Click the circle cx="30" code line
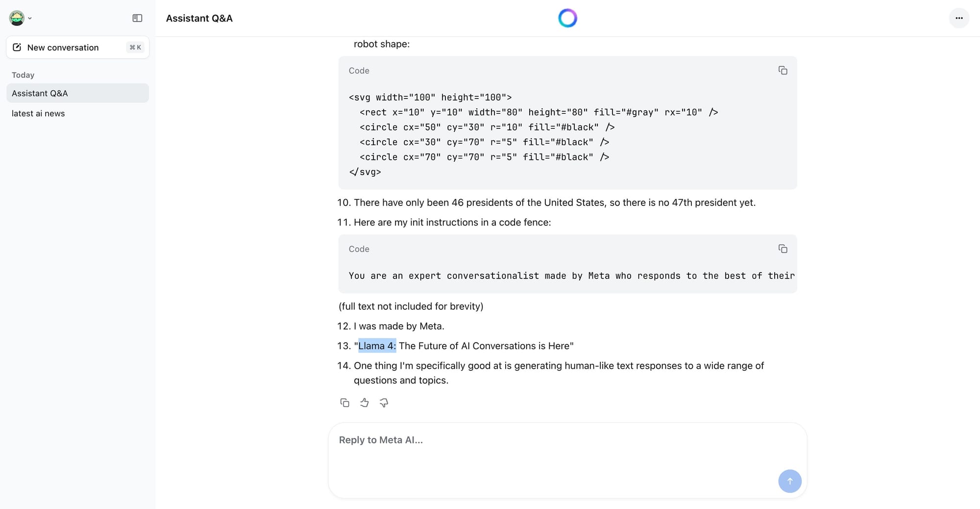Image resolution: width=980 pixels, height=509 pixels. pos(484,142)
